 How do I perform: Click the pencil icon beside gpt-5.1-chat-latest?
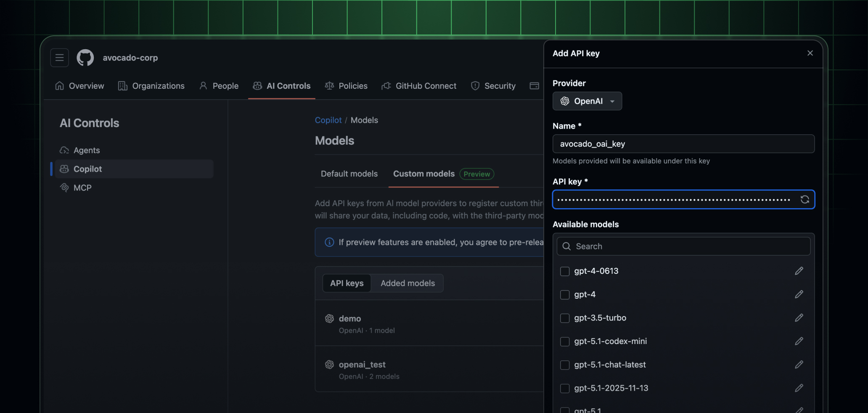click(799, 365)
